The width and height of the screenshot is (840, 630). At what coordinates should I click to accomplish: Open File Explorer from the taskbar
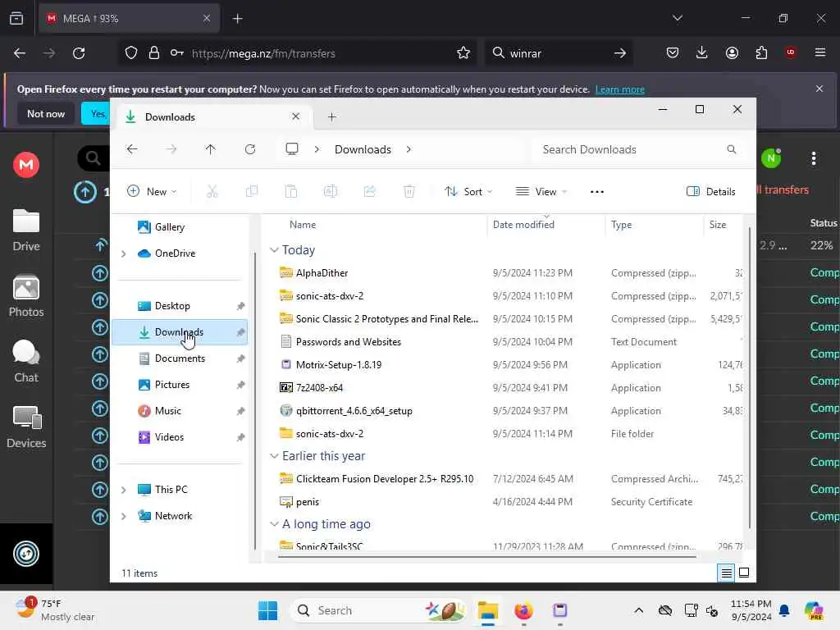(x=488, y=610)
